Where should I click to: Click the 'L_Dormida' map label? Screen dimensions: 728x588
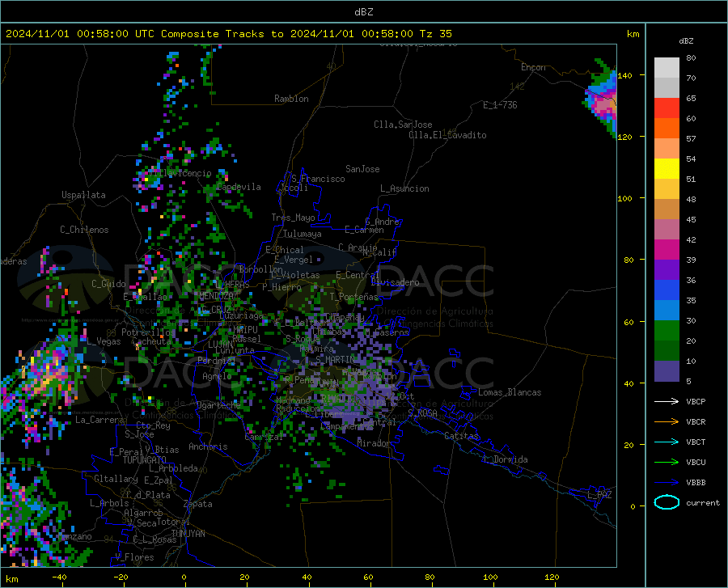(505, 459)
